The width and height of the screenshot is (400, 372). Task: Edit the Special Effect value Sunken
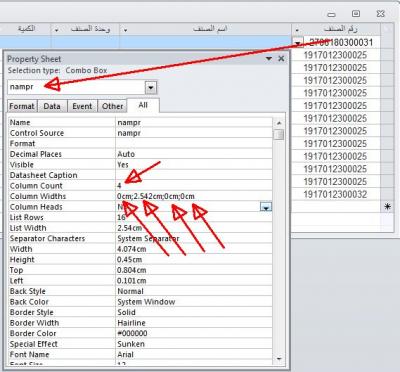[x=194, y=344]
